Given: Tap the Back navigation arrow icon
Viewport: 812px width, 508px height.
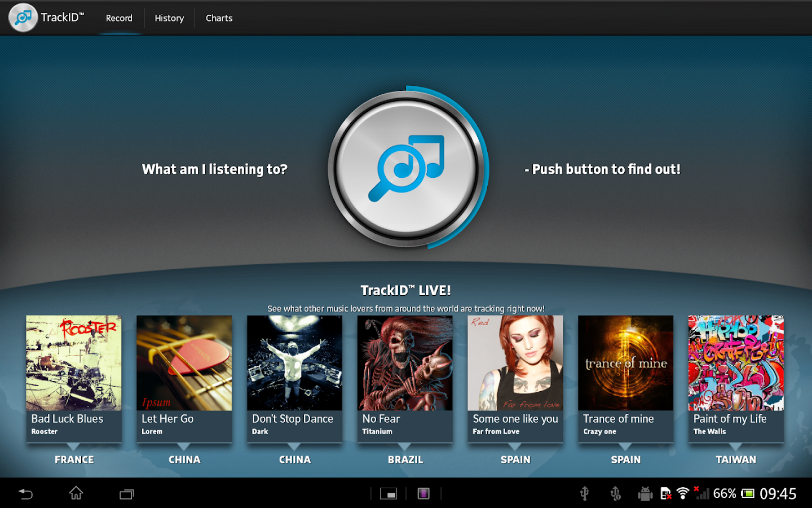Looking at the screenshot, I should click(x=25, y=493).
